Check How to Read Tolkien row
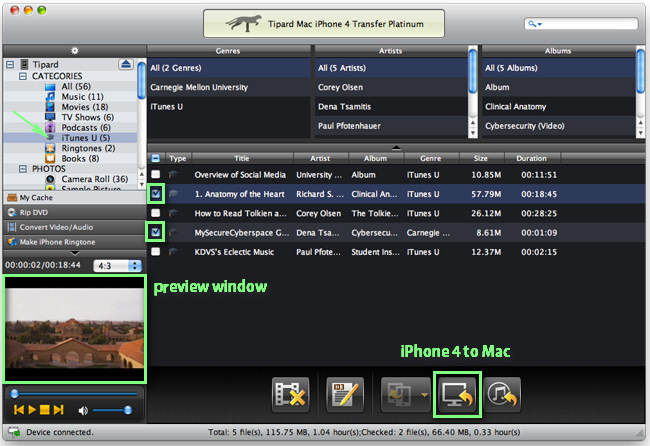 pyautogui.click(x=155, y=213)
